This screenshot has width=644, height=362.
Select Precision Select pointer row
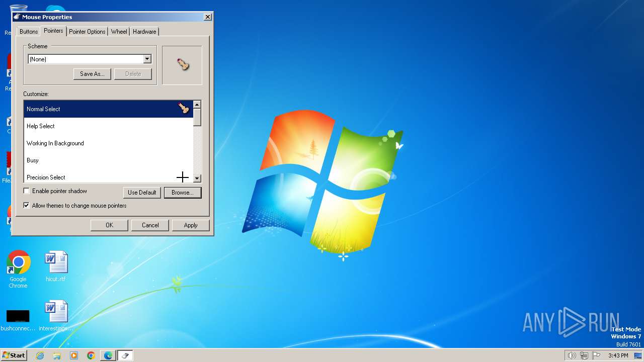coord(109,176)
